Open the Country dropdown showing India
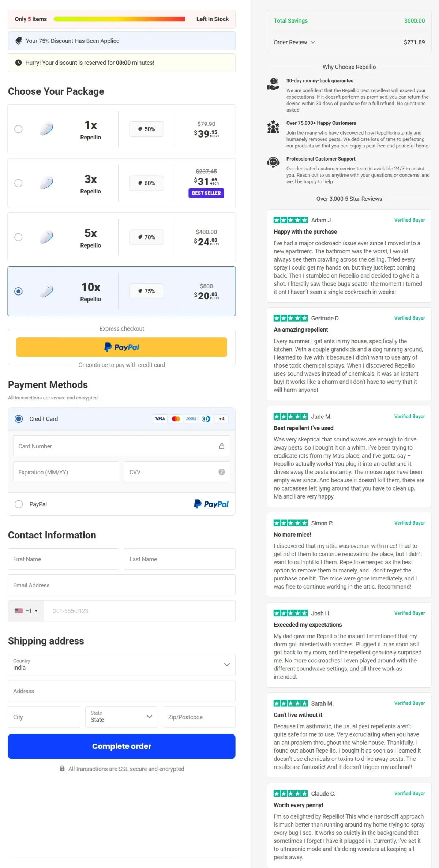 [121, 665]
